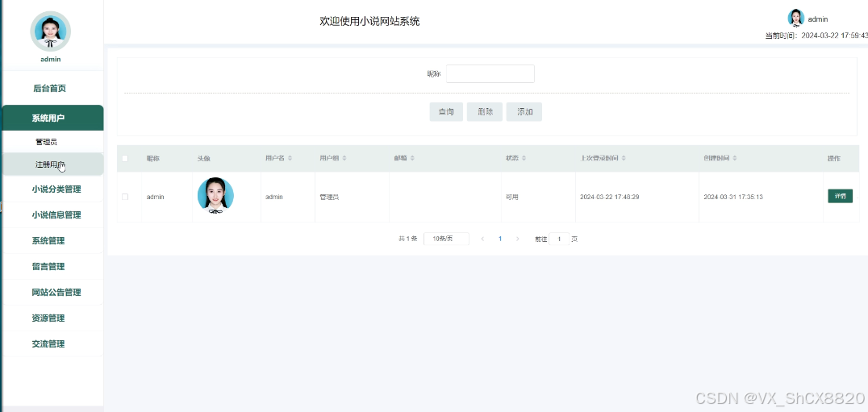The height and width of the screenshot is (412, 868).
Task: Expand the 系统管理 sidebar menu
Action: [x=52, y=240]
